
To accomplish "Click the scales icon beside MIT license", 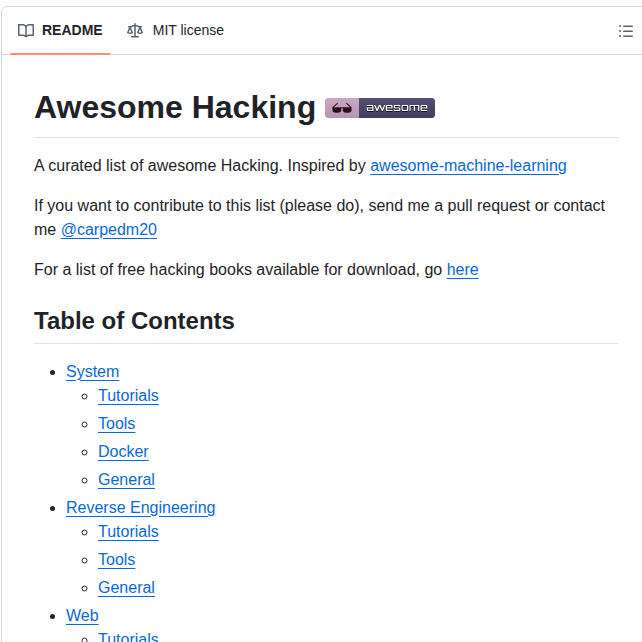I will coord(135,31).
